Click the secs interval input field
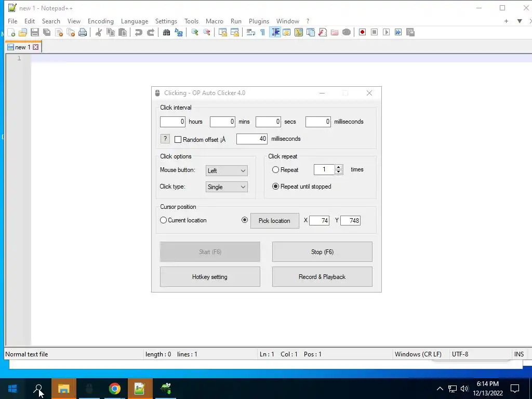 tap(268, 122)
